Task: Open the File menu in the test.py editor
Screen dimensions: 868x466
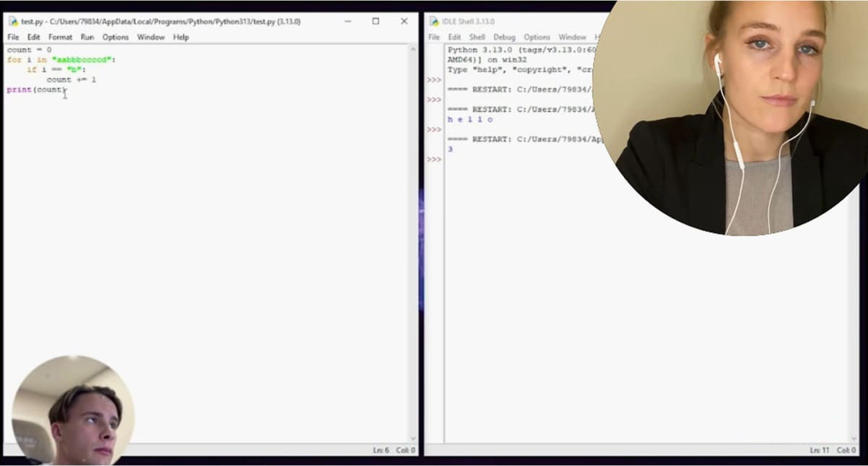Action: [13, 38]
